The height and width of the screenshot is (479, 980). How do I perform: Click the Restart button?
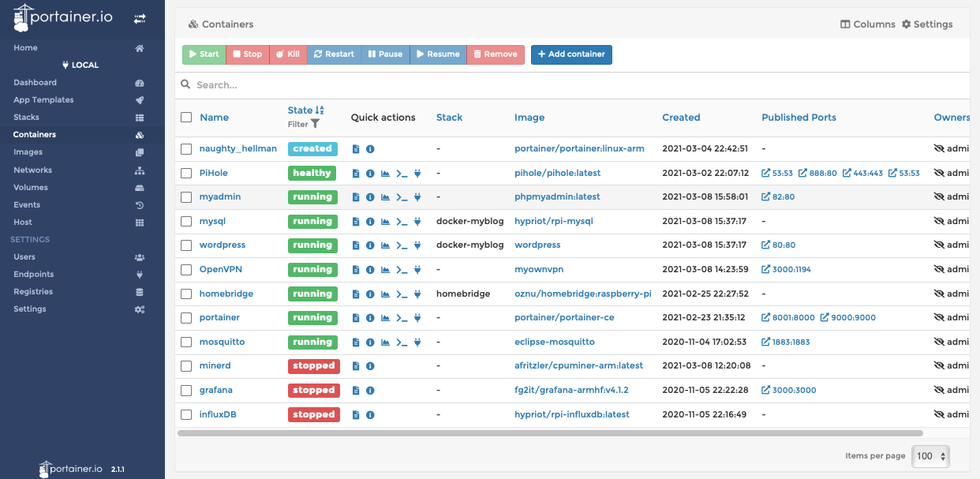point(334,54)
